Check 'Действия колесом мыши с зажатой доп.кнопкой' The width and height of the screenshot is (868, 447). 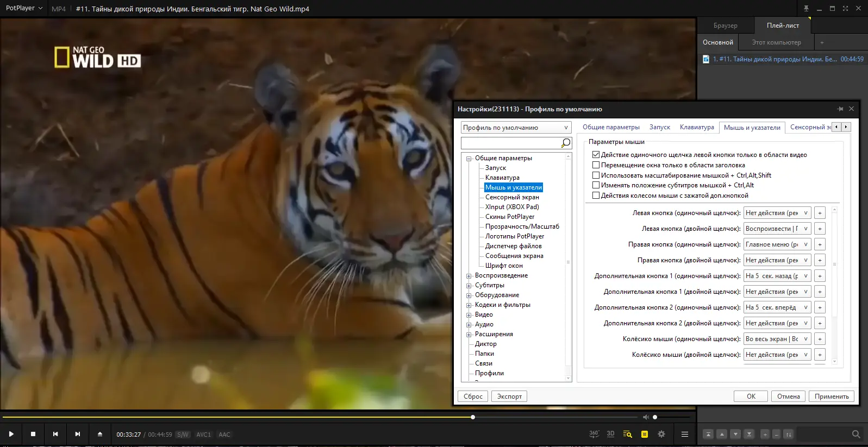click(x=596, y=196)
